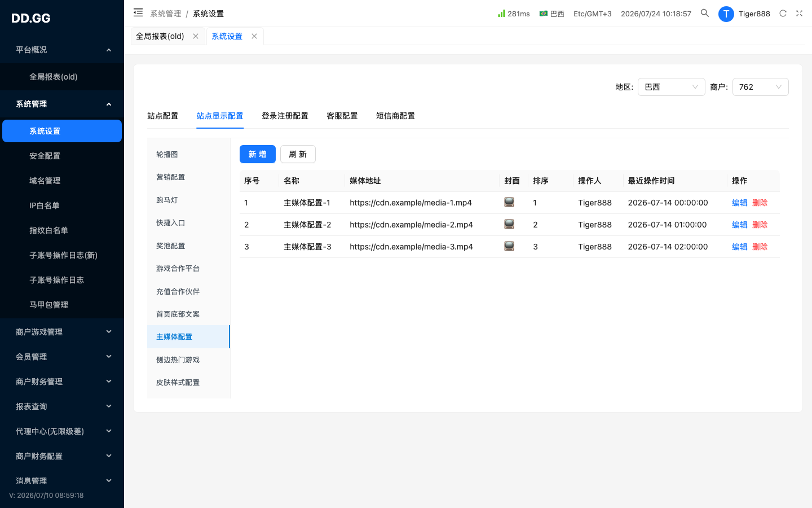This screenshot has height=508, width=812.
Task: Open 营销配置 in the settings list
Action: tap(188, 177)
